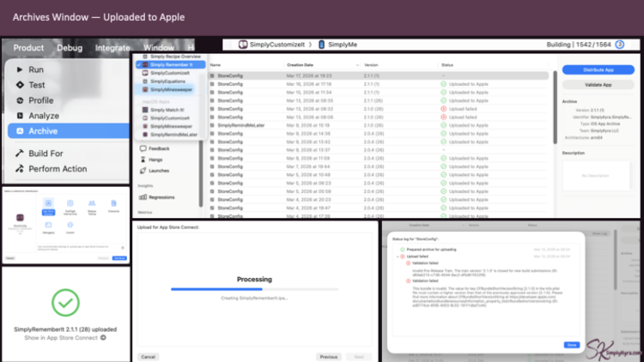The height and width of the screenshot is (362, 644).
Task: Open the SimplyMe destination selector
Action: coord(338,45)
